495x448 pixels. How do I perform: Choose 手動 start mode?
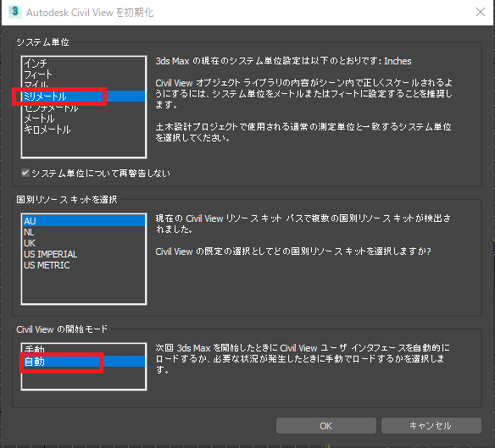[84, 350]
